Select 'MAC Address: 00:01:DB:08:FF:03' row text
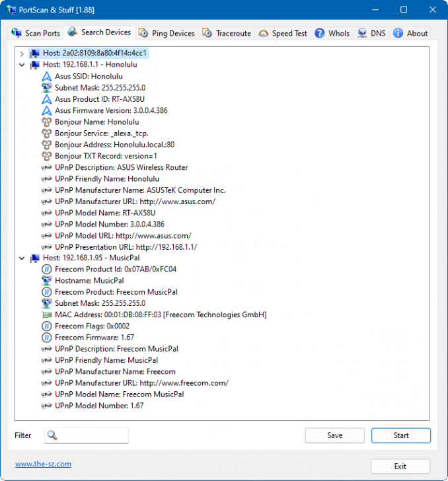Viewport: 448px width, 481px height. (x=161, y=314)
